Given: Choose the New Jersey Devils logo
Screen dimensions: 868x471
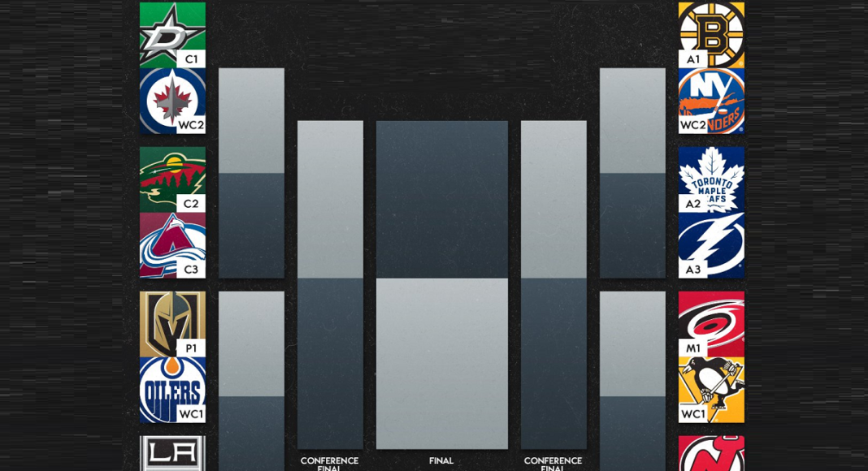Looking at the screenshot, I should 711,453.
